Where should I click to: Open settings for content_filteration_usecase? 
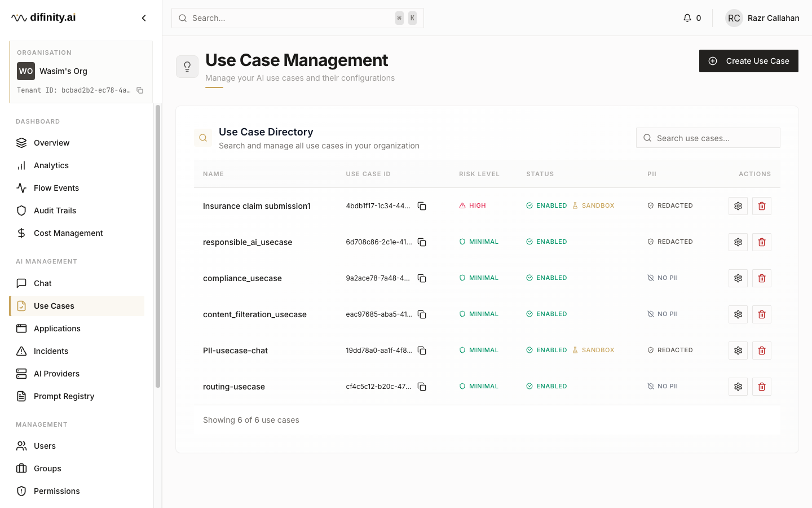point(738,314)
